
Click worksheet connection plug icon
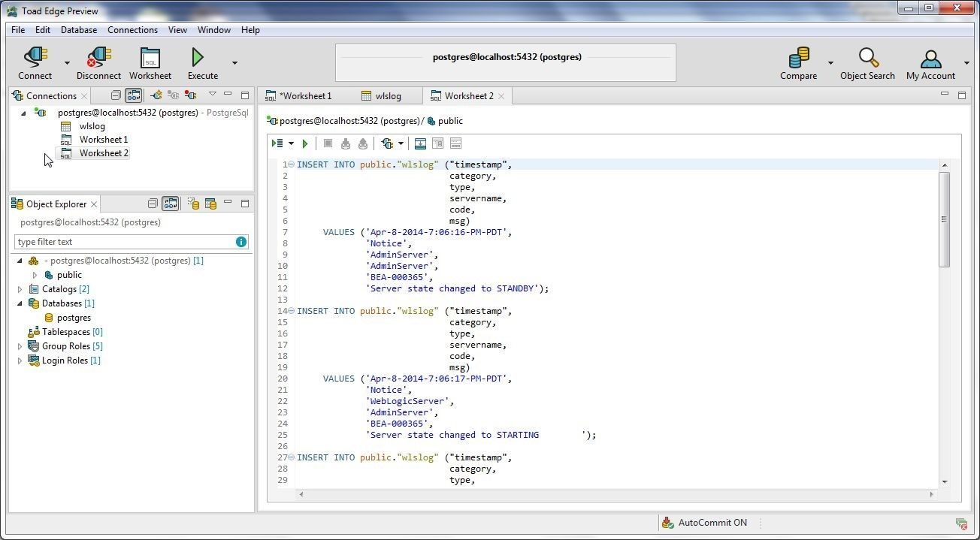point(387,143)
